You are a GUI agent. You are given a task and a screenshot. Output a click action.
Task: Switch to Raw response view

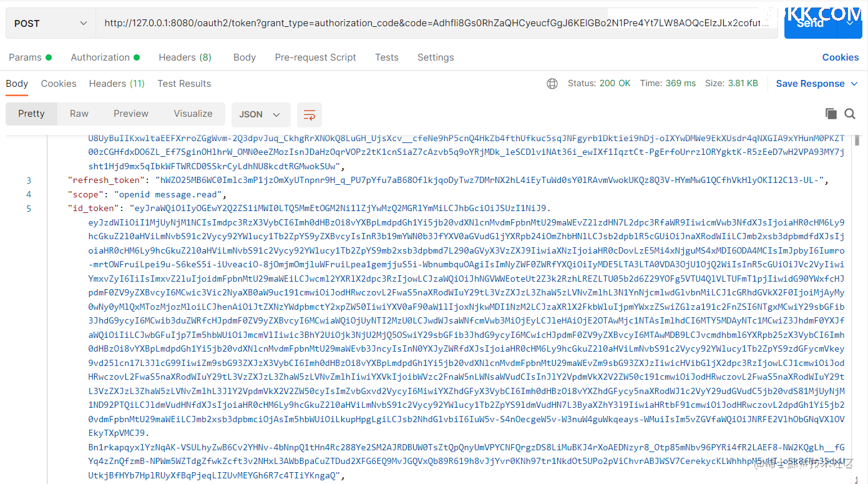(x=79, y=114)
